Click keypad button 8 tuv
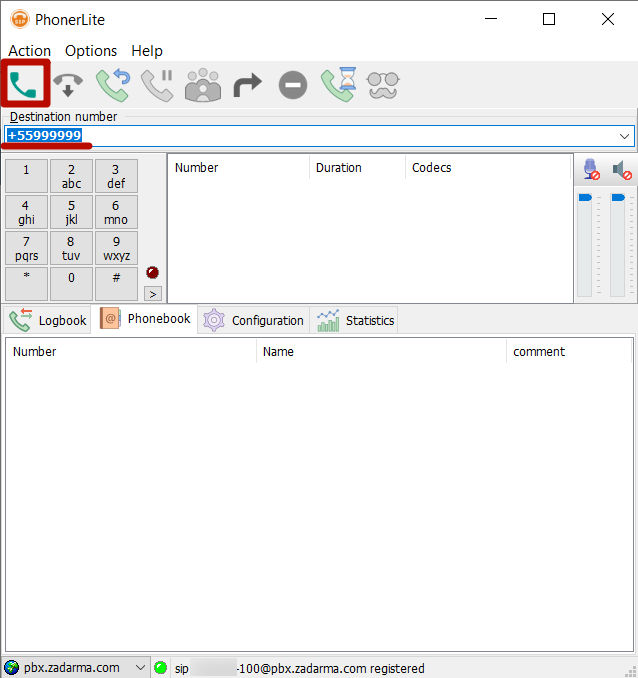The width and height of the screenshot is (638, 678). [71, 248]
